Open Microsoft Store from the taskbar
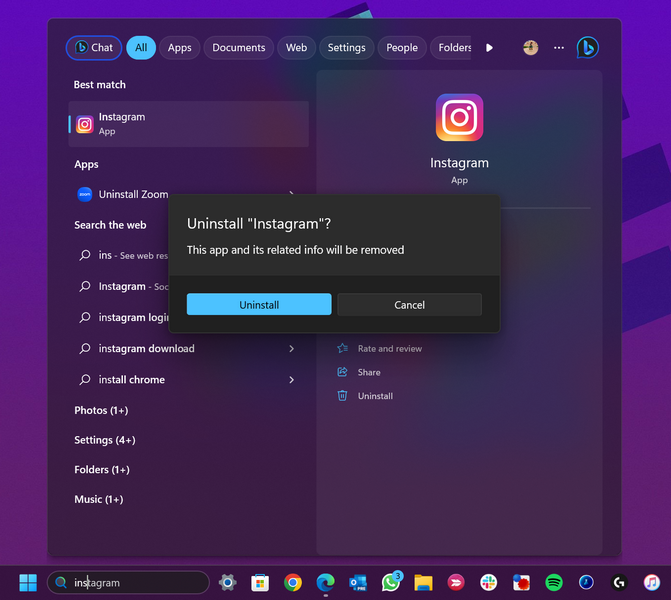The height and width of the screenshot is (600, 671). click(260, 582)
